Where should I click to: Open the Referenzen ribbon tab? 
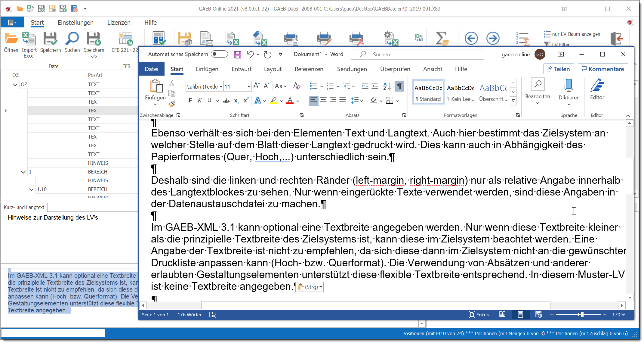(309, 69)
